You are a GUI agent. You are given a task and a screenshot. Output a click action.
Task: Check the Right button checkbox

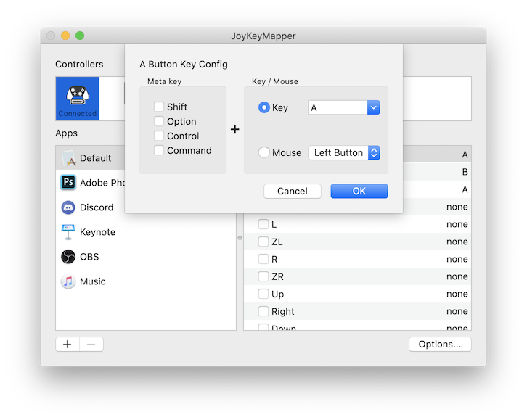(263, 311)
